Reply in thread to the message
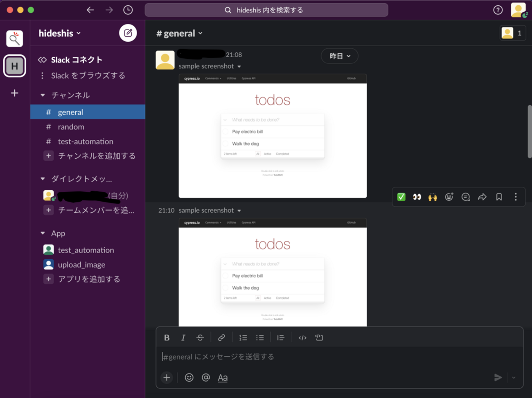 (x=466, y=197)
